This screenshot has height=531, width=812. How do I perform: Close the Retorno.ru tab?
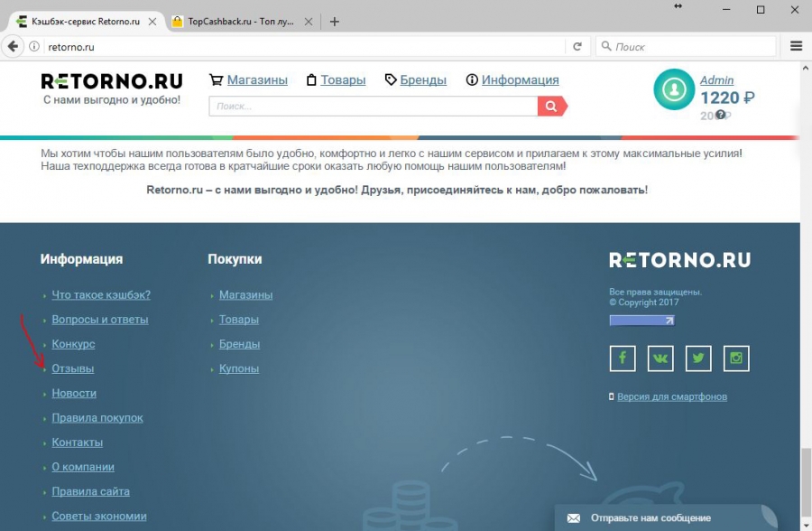tap(152, 22)
